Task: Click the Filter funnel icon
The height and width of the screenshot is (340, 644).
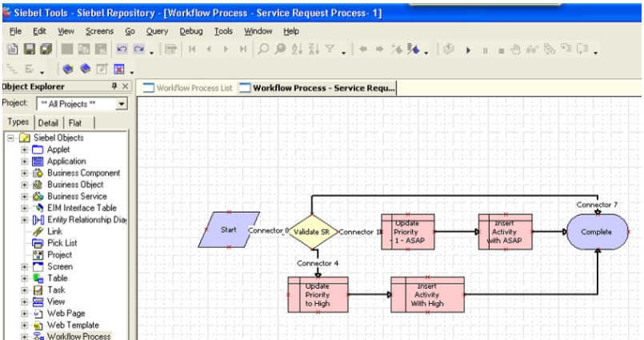Action: point(330,49)
